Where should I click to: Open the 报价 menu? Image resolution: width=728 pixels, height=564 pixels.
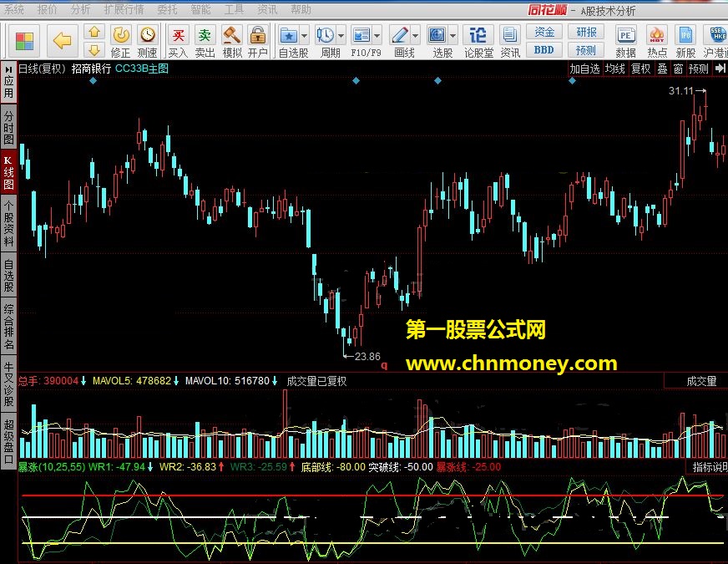[x=47, y=10]
